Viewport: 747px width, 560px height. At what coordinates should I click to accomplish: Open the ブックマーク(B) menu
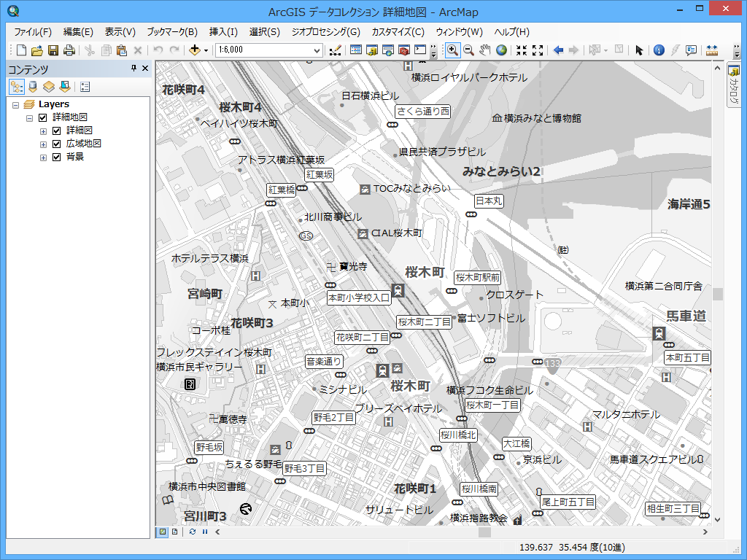click(172, 32)
